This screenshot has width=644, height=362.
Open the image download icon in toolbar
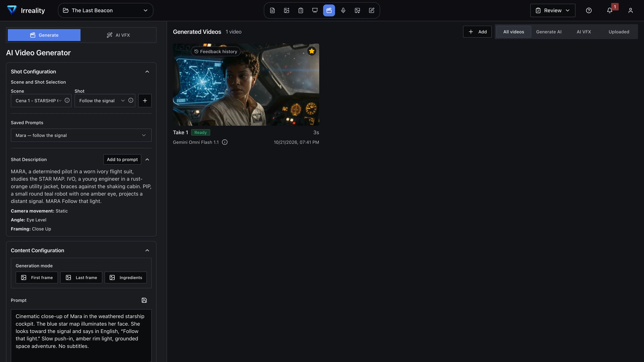click(x=357, y=11)
